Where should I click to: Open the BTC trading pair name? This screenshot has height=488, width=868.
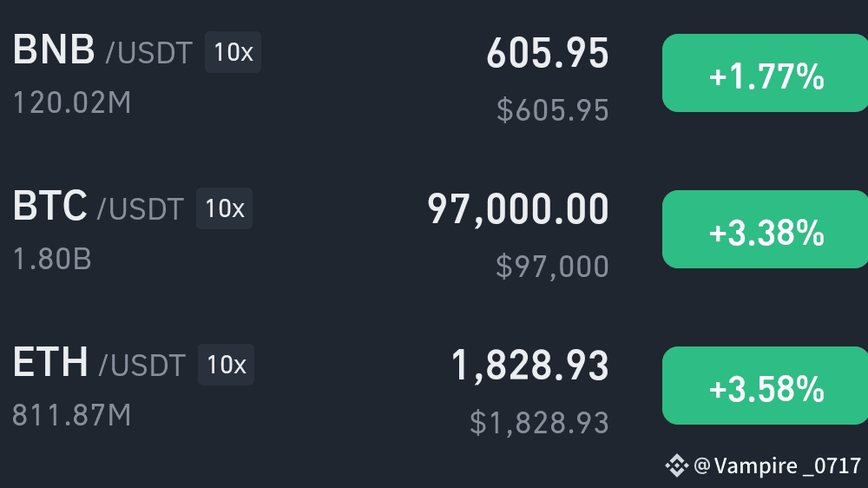(x=98, y=207)
